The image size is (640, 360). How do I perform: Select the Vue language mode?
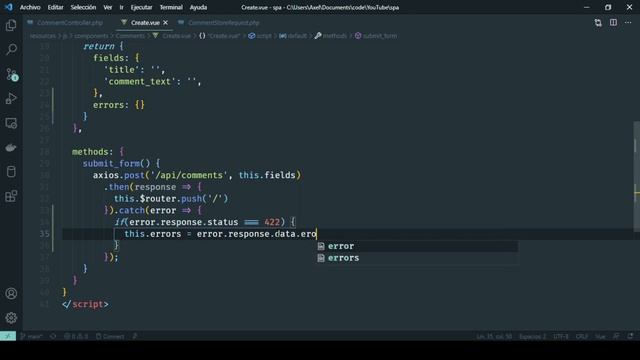[600, 336]
